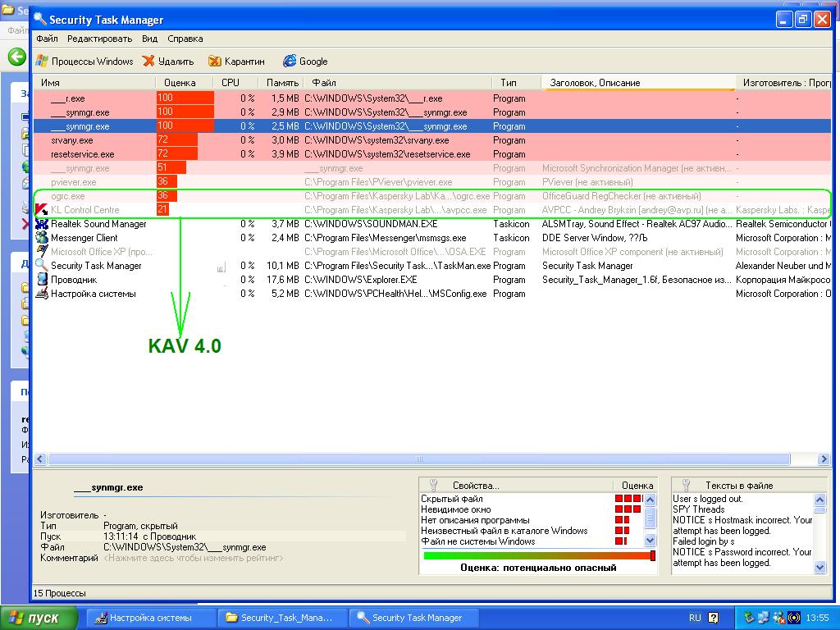Screen dimensions: 840x630
Task: Click the horizontal scrollbar thumb of process list
Action: (419, 459)
